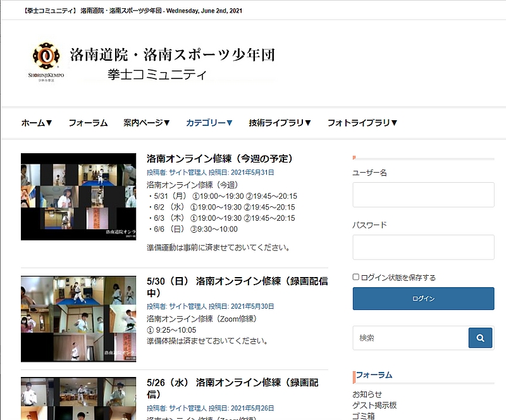Image resolution: width=506 pixels, height=420 pixels.
Task: Expand the フォトライブラリ dropdown menu
Action: click(362, 123)
